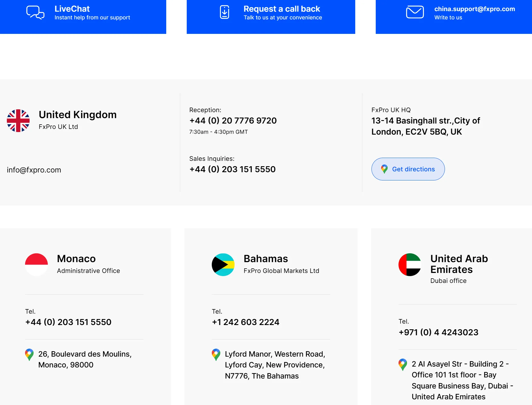The width and height of the screenshot is (532, 405).
Task: Click the email envelope icon
Action: click(415, 12)
